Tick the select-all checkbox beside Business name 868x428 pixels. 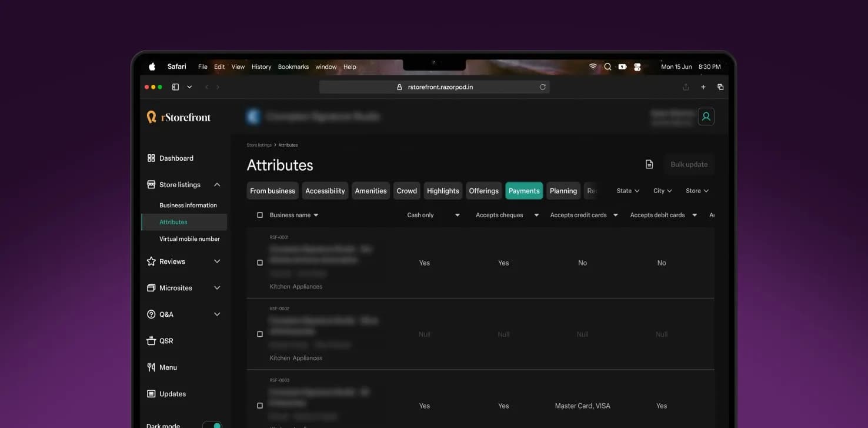[x=260, y=215]
